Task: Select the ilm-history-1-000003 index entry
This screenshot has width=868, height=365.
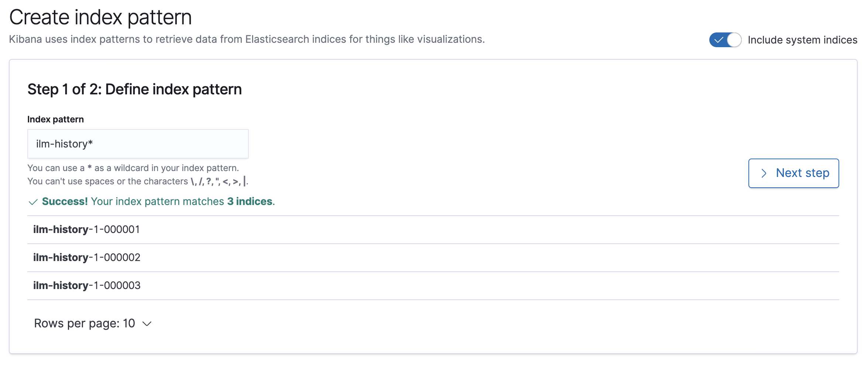Action: point(86,285)
